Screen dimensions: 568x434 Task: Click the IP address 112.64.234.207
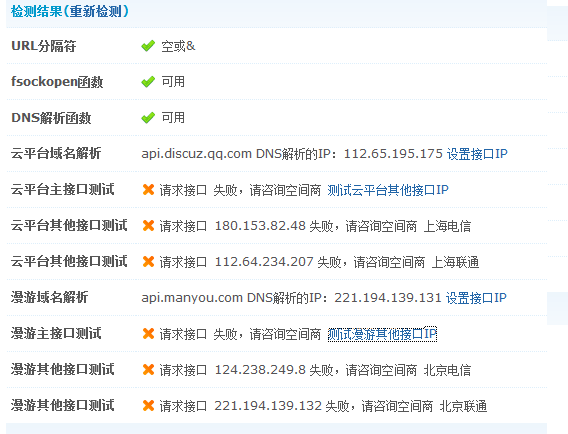coord(264,262)
